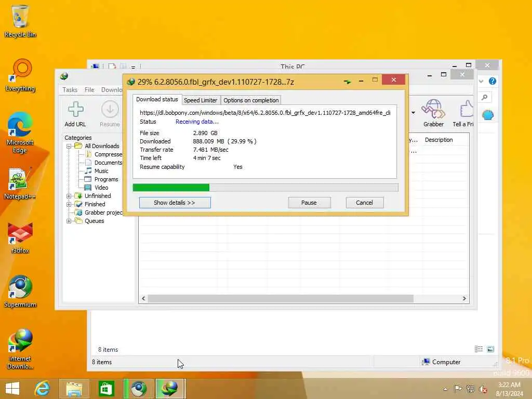Select the Video category
The image size is (532, 399).
(97, 188)
